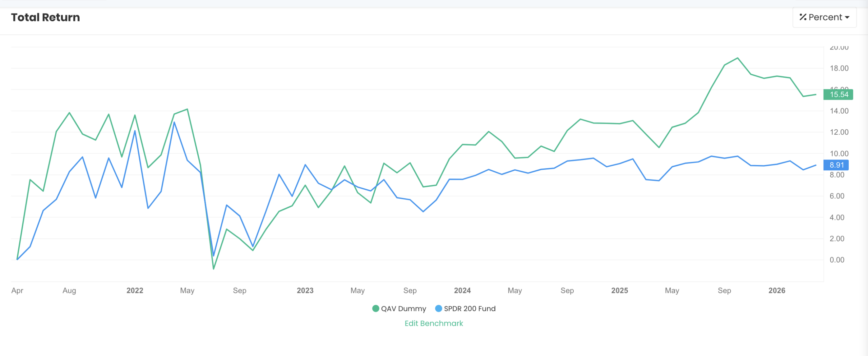Click the percent icon beside Percent selector

tap(803, 17)
